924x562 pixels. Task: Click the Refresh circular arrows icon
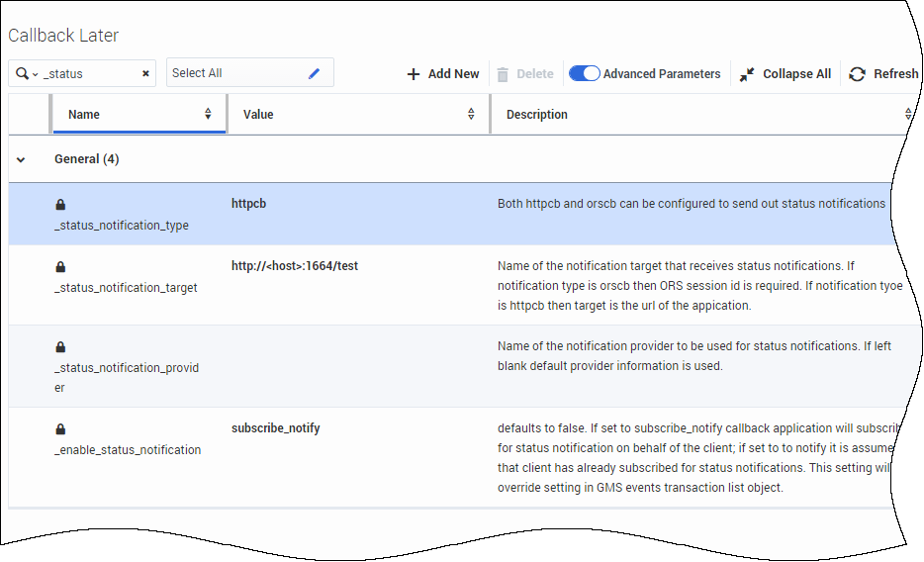(858, 74)
